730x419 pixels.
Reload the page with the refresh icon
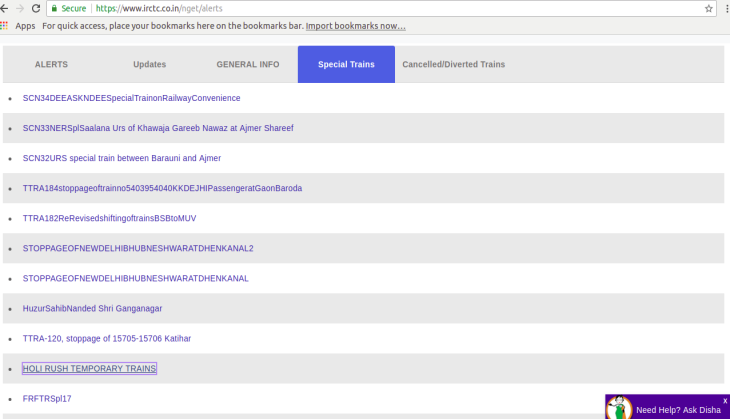[36, 8]
